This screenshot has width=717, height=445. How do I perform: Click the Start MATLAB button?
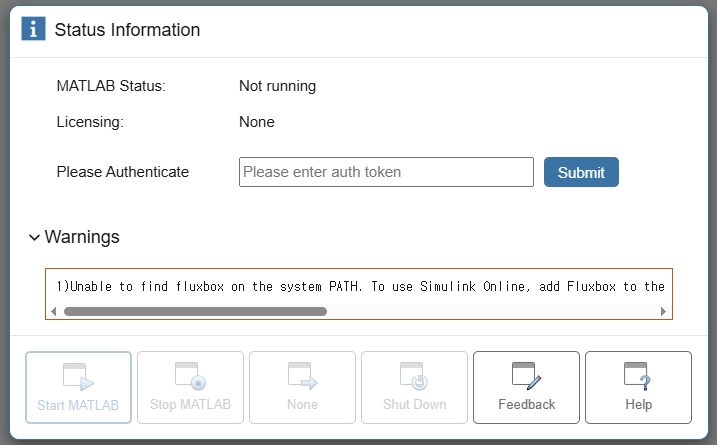tap(78, 387)
